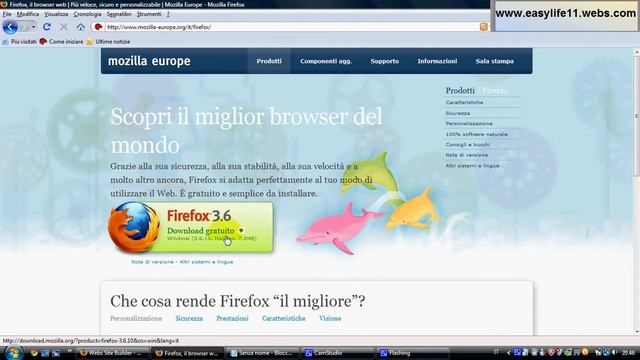This screenshot has width=640, height=360.
Task: Open the Ultime notizie feed bookmark
Action: tap(108, 42)
